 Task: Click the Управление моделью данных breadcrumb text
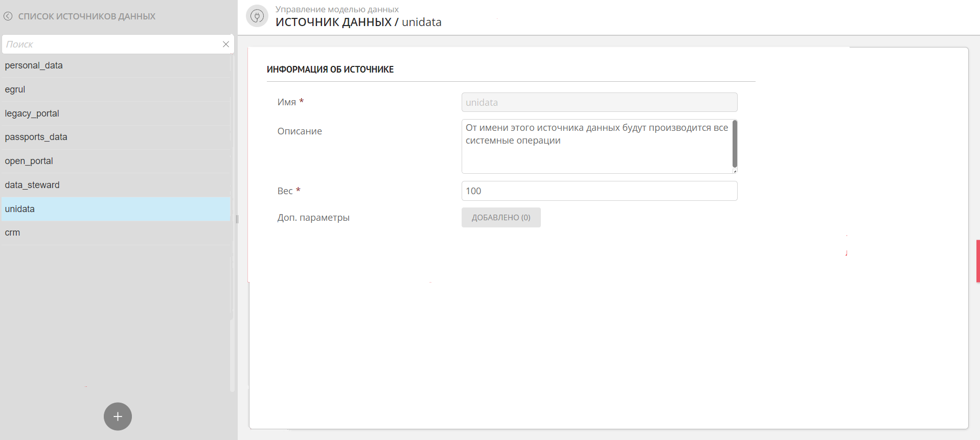(x=337, y=9)
